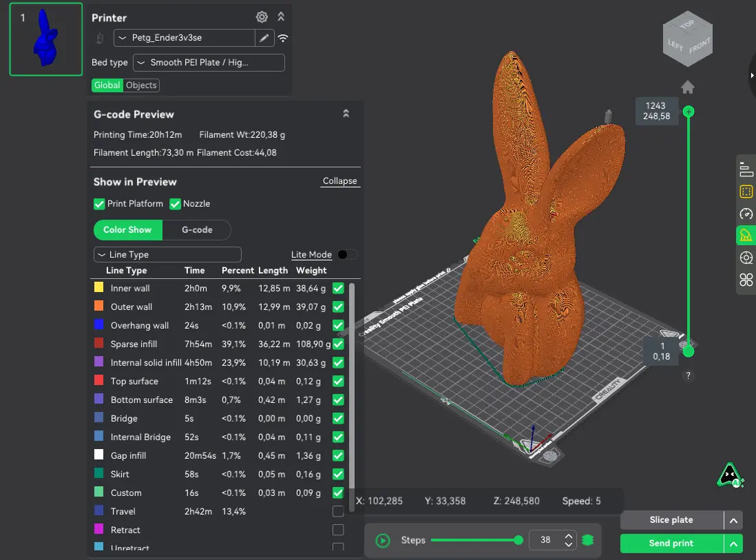The width and height of the screenshot is (756, 560).
Task: Select the G-code tab
Action: (x=197, y=230)
